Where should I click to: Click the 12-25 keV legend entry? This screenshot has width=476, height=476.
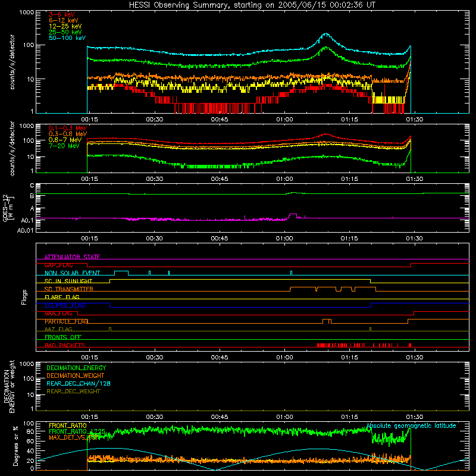click(x=65, y=26)
